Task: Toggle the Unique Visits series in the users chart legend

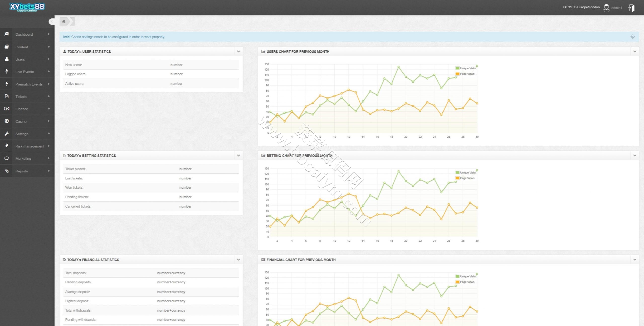Action: pyautogui.click(x=465, y=68)
